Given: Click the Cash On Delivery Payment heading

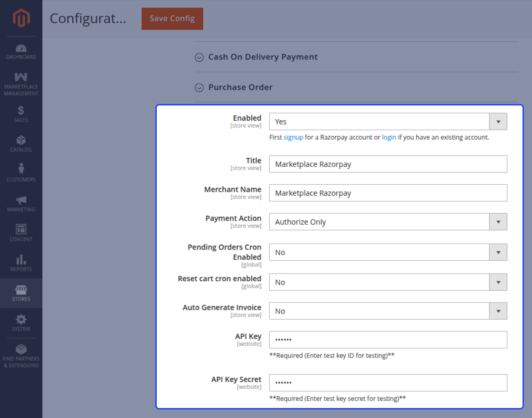Looking at the screenshot, I should coord(263,57).
